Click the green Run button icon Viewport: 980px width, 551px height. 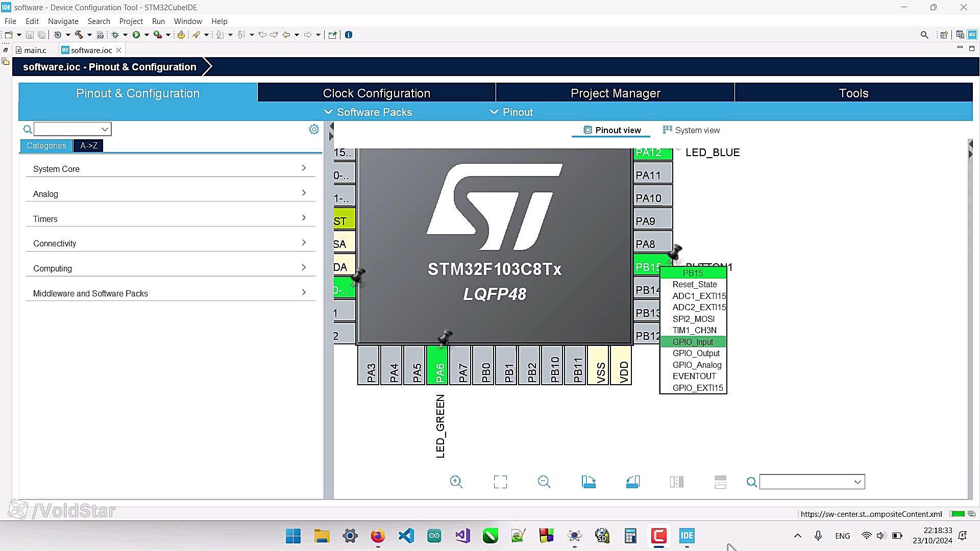pos(136,35)
